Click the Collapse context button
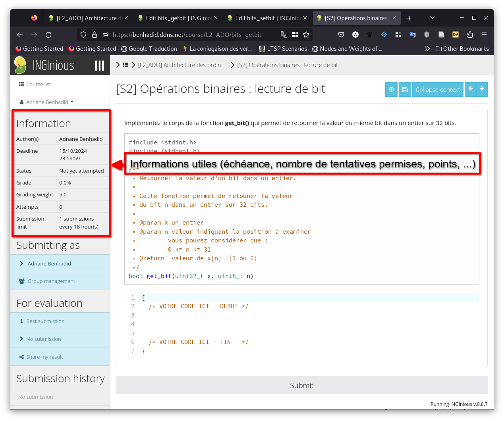The height and width of the screenshot is (421, 504). click(x=438, y=90)
